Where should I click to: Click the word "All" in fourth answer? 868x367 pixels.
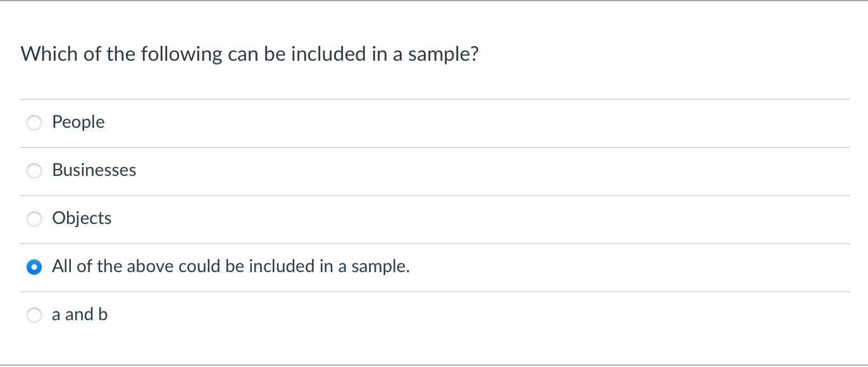tap(62, 266)
